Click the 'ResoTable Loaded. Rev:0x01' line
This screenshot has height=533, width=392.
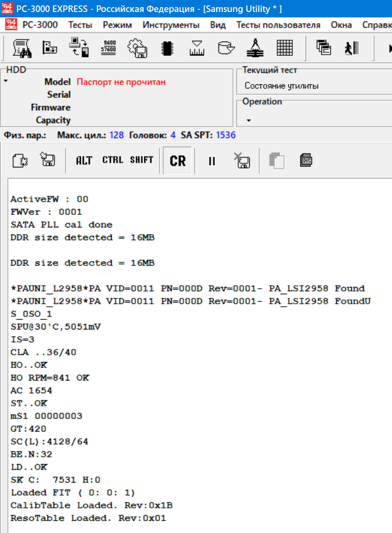(x=88, y=518)
